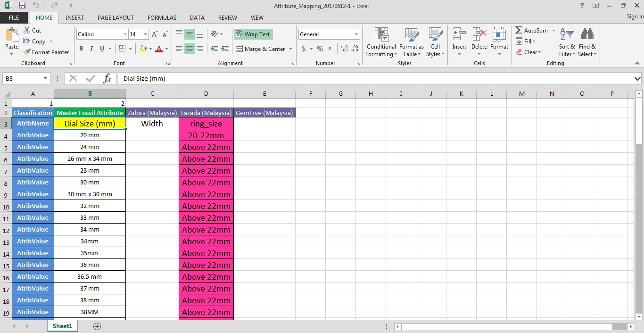Screen dimensions: 644x333
Task: Copy the selected cell
Action: [34, 42]
